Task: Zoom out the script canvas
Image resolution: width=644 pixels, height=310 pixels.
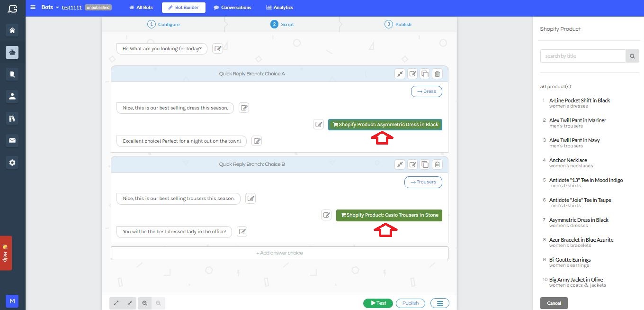Action: [x=144, y=303]
